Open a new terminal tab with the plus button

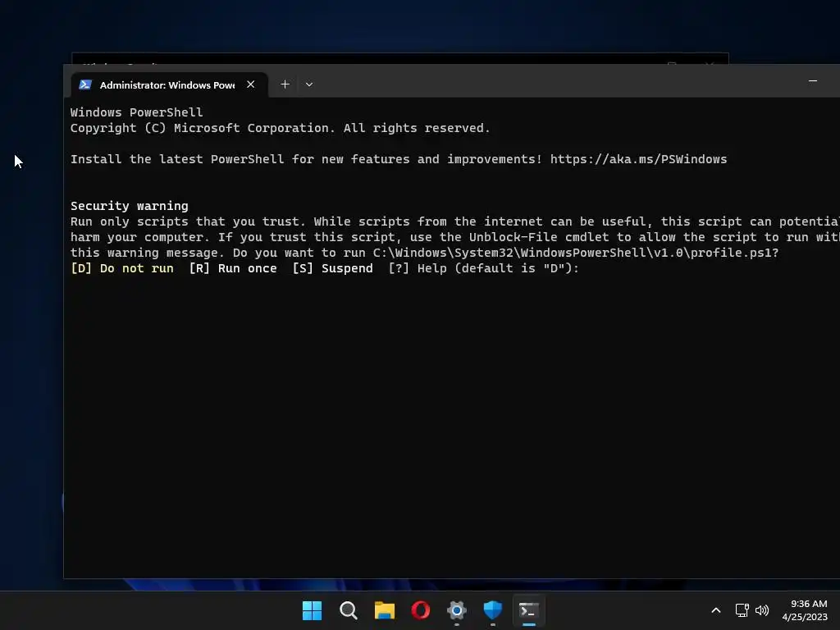point(285,84)
